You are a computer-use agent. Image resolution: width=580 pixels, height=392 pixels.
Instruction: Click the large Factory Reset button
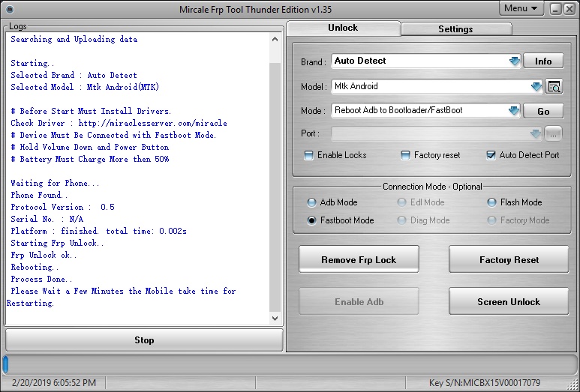click(x=509, y=260)
